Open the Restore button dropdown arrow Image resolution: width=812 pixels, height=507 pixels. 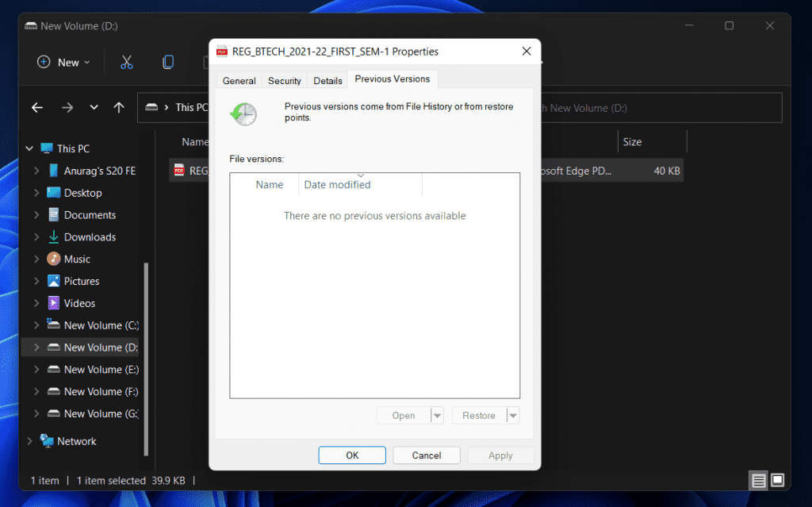tap(513, 415)
